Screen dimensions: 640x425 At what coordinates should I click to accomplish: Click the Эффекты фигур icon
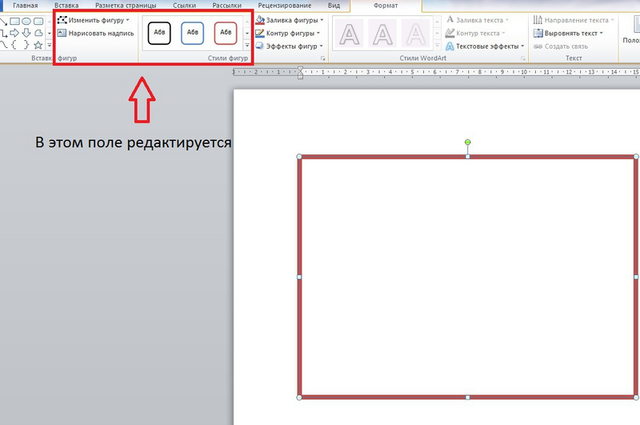tap(260, 46)
